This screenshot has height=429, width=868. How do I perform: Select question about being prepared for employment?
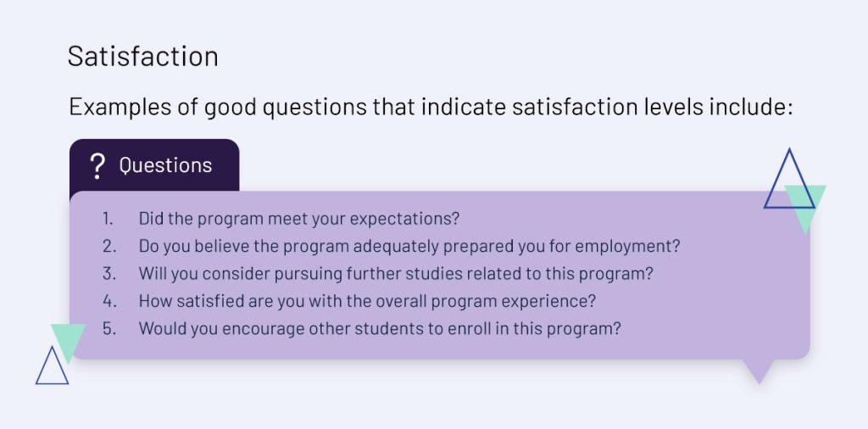click(409, 247)
